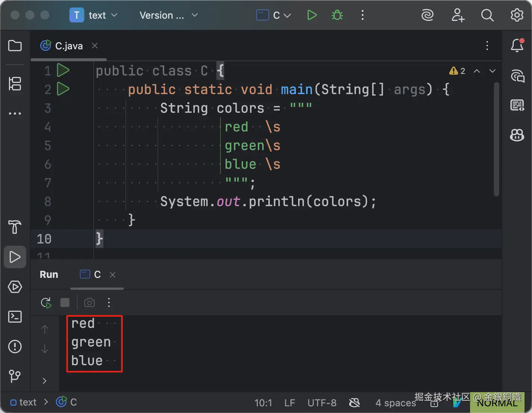Screen dimensions: 532x413
Task: Open the Problems tool window
Action: (15, 347)
